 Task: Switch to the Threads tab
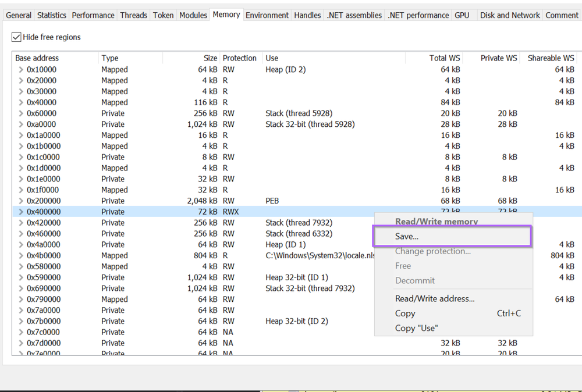pos(133,15)
